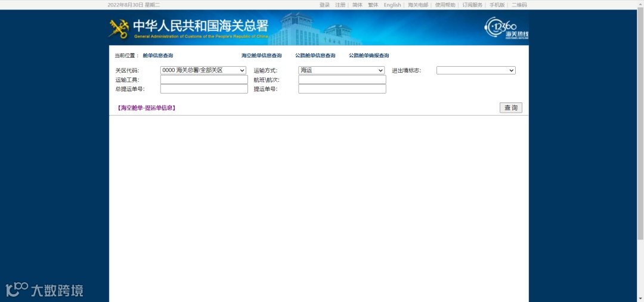Open 海空舱单信息查询 tab
Image resolution: width=644 pixels, height=302 pixels.
[261, 55]
